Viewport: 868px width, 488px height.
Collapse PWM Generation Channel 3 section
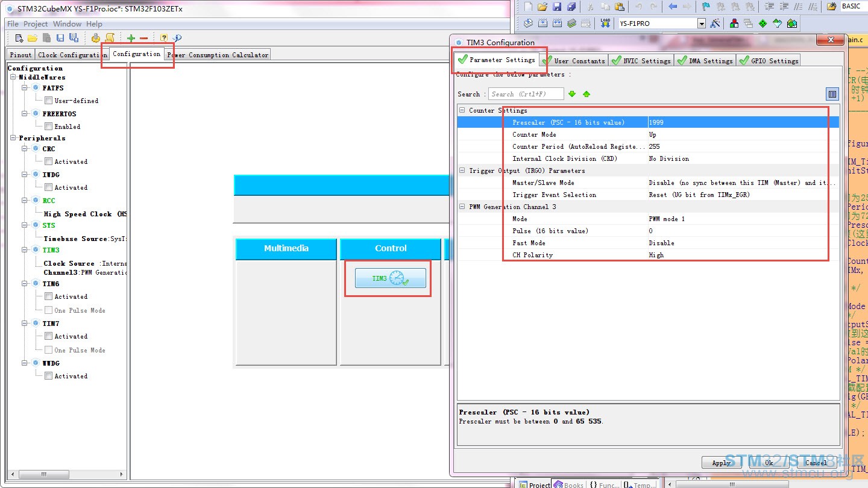tap(462, 207)
